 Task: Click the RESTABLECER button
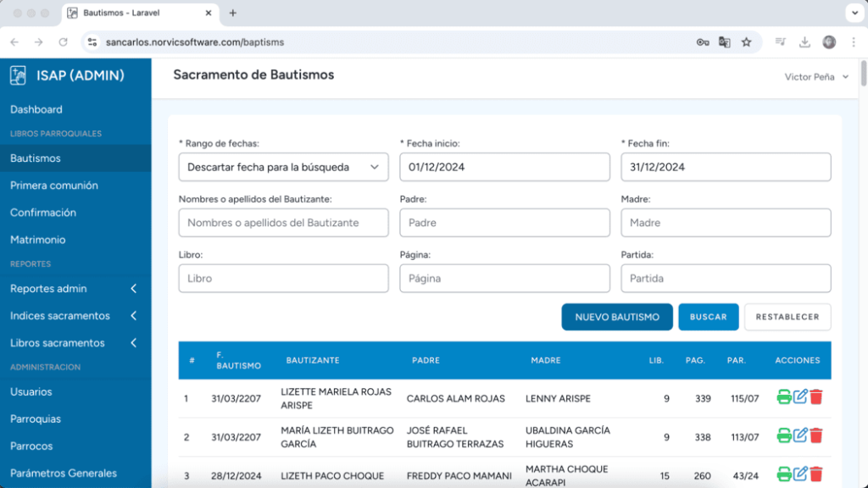pyautogui.click(x=787, y=316)
